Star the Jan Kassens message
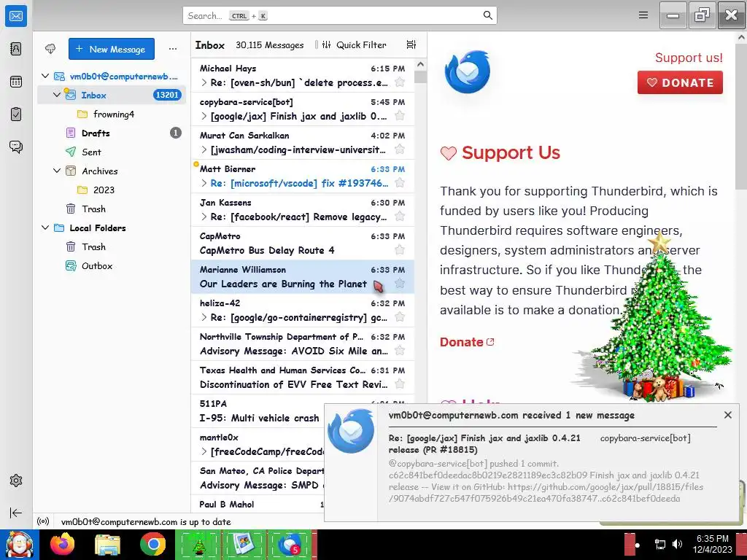This screenshot has height=560, width=747. point(400,217)
